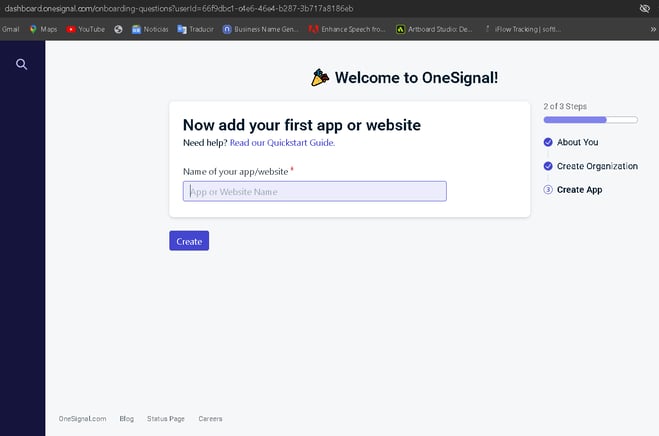Open the Careers footer link
The height and width of the screenshot is (436, 659).
(x=210, y=419)
